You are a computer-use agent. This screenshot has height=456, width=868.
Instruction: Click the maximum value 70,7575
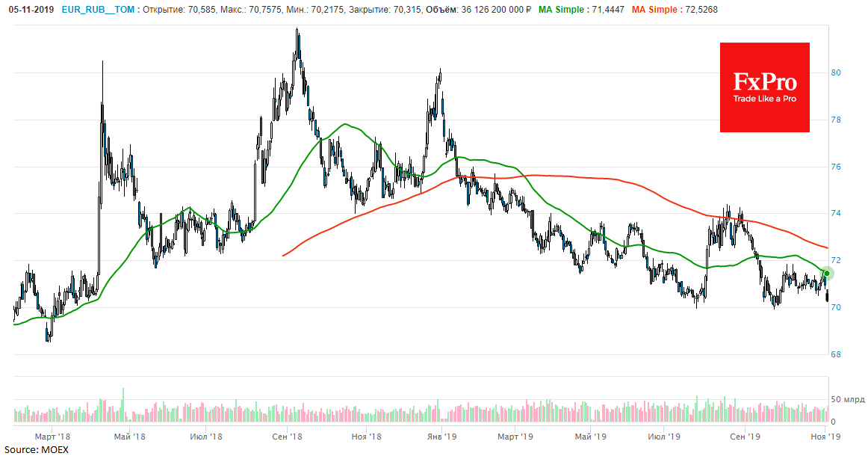tap(264, 10)
